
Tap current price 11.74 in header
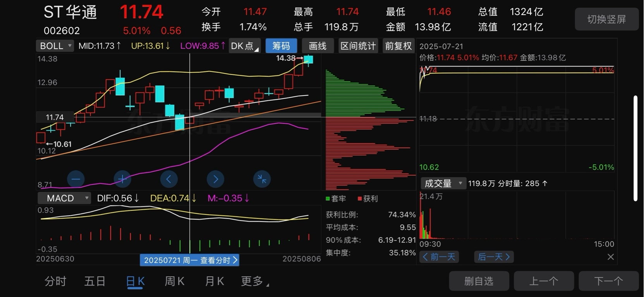[142, 12]
